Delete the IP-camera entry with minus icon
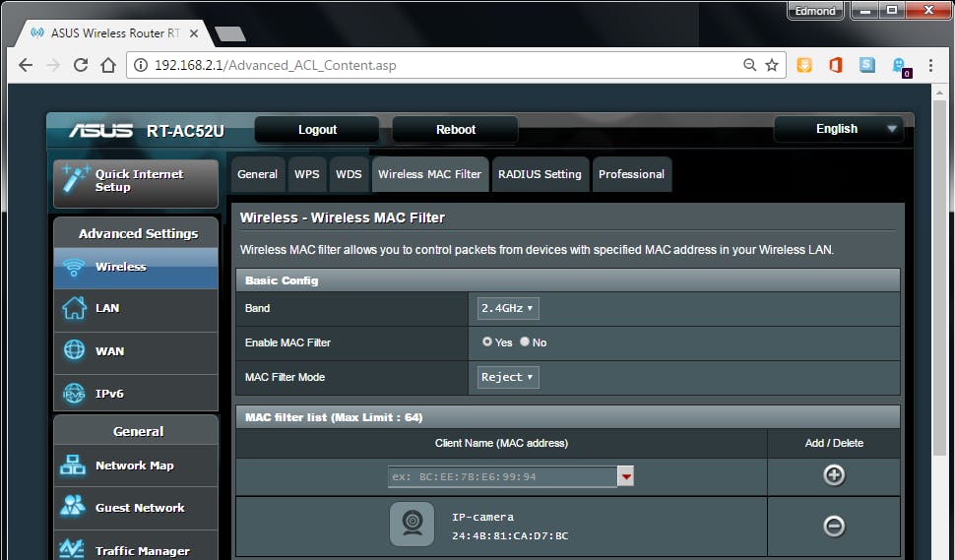 click(834, 526)
